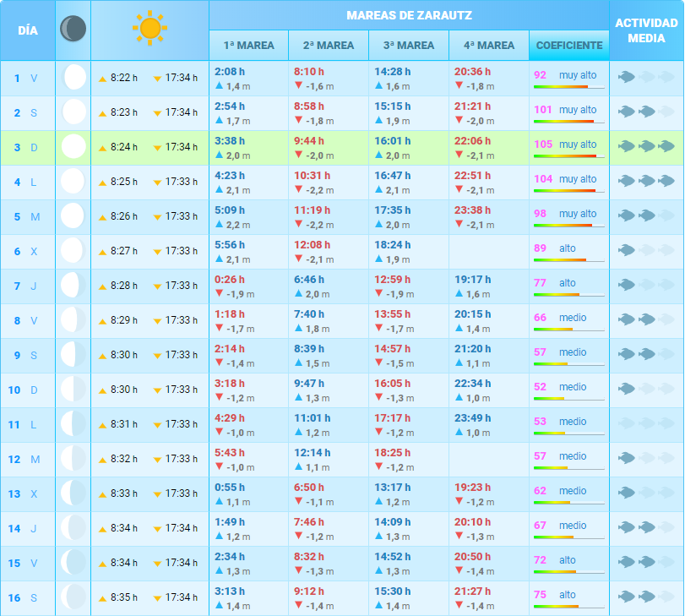Click the sunrise arrow icon for day 1
The width and height of the screenshot is (685, 616).
coord(103,79)
